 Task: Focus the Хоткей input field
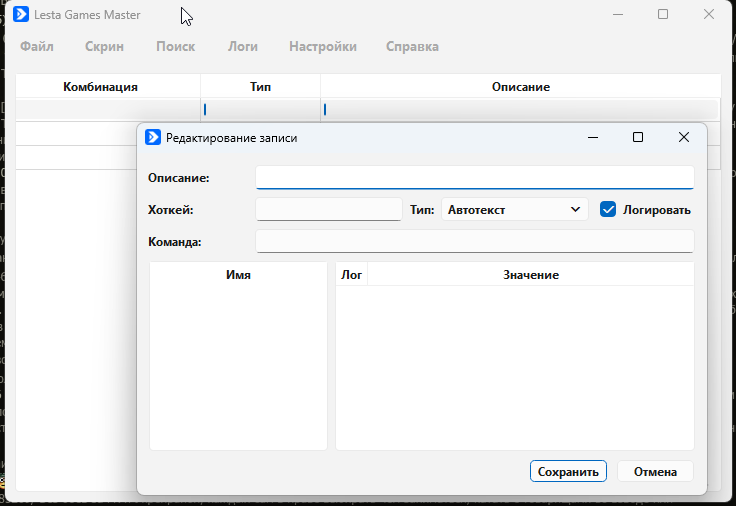(x=329, y=209)
